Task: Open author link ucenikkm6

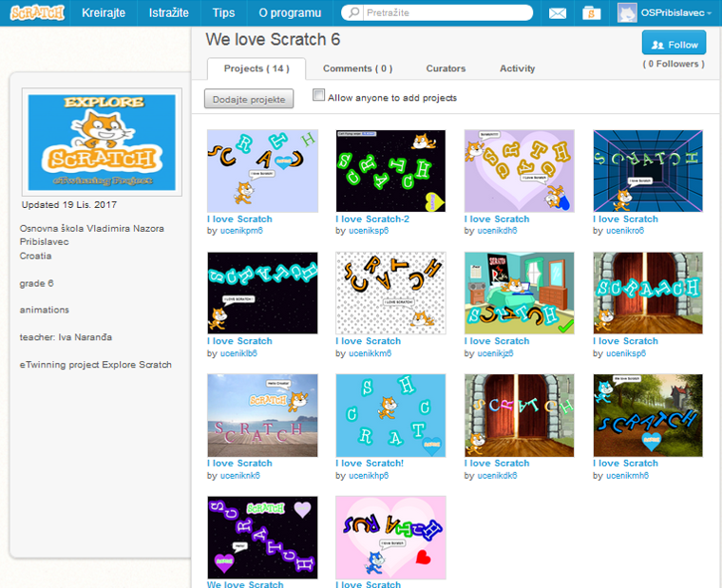Action: point(370,353)
